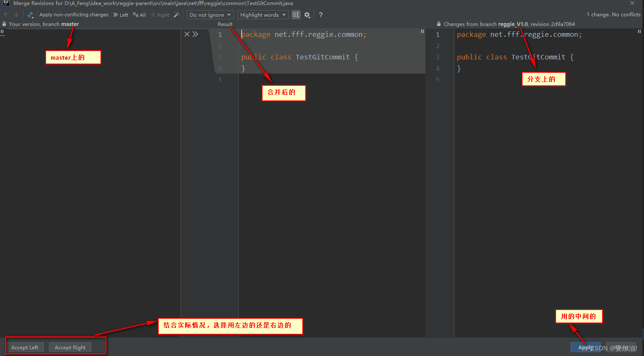Open the 'Highlight words' dropdown

[263, 15]
